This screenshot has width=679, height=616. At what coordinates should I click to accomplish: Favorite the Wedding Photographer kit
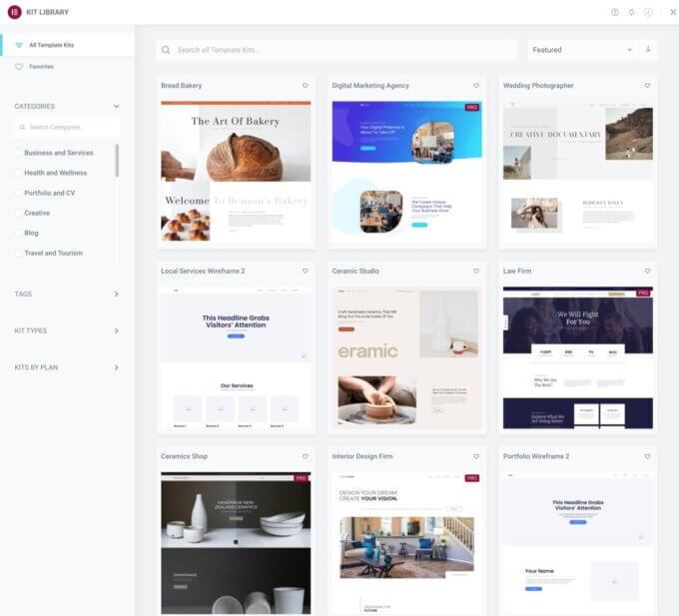click(647, 86)
